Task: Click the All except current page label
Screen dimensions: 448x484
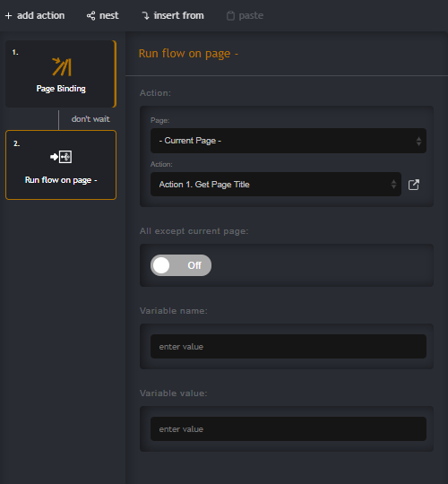Action: (x=194, y=231)
